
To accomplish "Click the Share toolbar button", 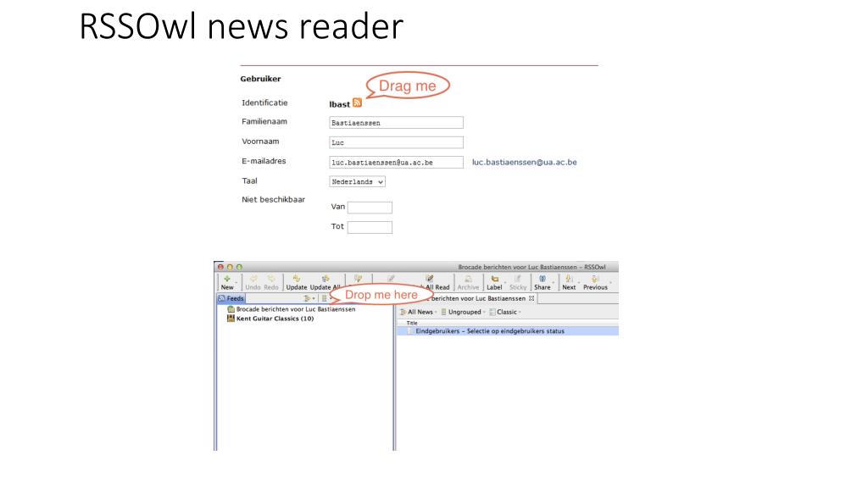I will (x=542, y=283).
